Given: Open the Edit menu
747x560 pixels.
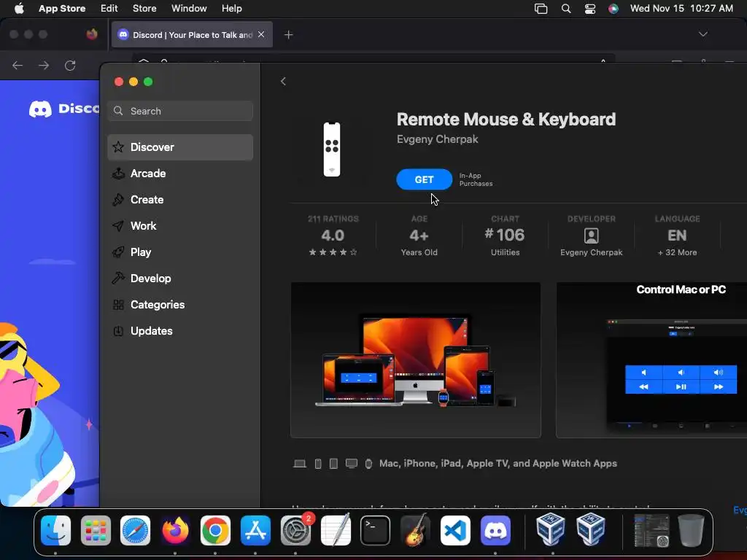Looking at the screenshot, I should click(109, 9).
